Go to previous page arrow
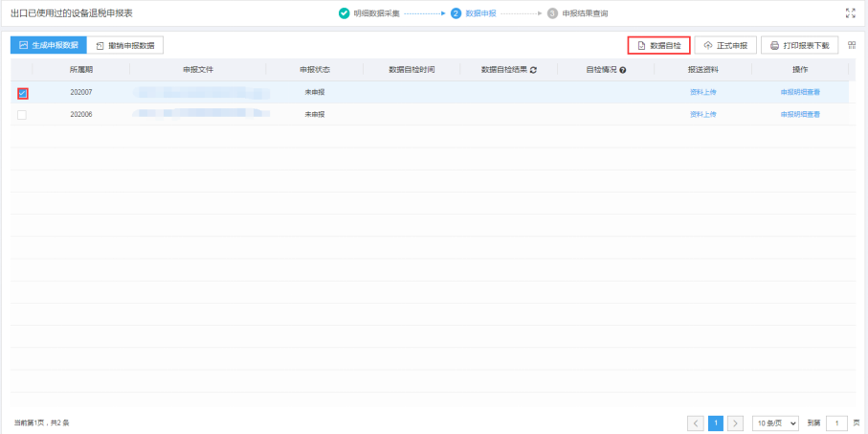This screenshot has width=868, height=434. [x=696, y=423]
